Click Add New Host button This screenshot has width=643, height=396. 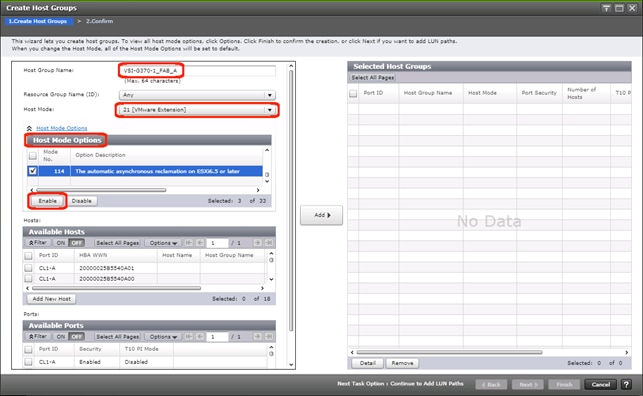tap(52, 299)
